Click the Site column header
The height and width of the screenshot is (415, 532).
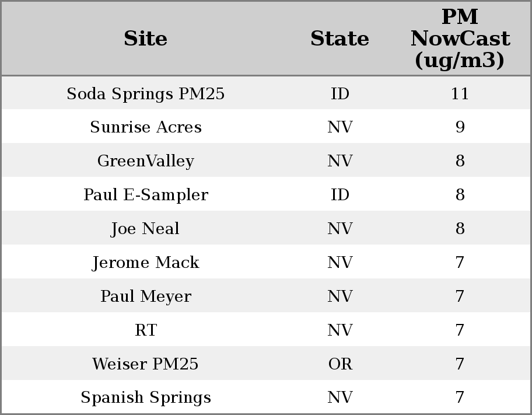tap(146, 39)
